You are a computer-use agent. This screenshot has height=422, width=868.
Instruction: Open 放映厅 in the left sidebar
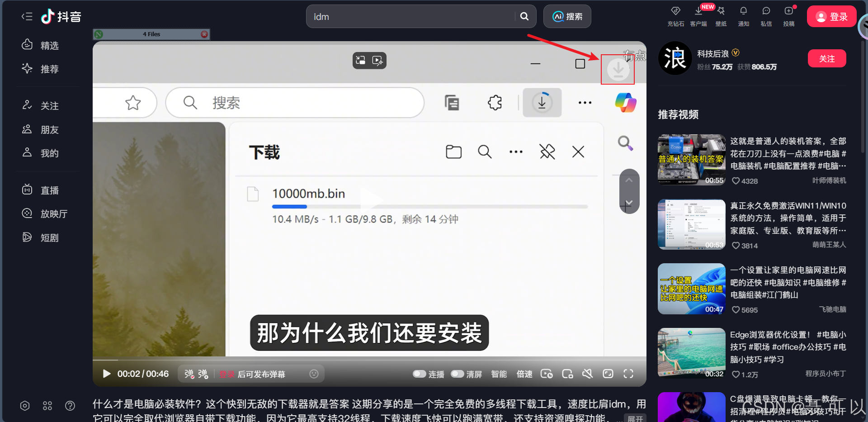coord(45,213)
